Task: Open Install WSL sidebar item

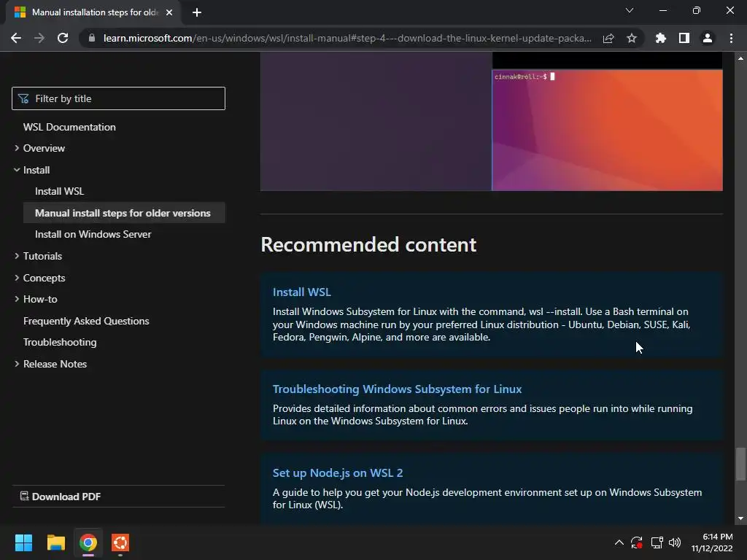Action: click(x=60, y=192)
